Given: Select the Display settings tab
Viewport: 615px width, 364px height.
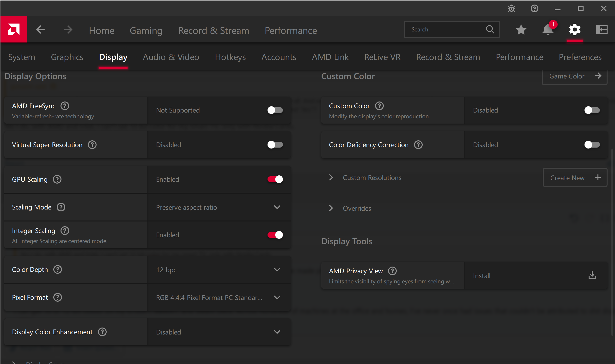Looking at the screenshot, I should pos(113,57).
